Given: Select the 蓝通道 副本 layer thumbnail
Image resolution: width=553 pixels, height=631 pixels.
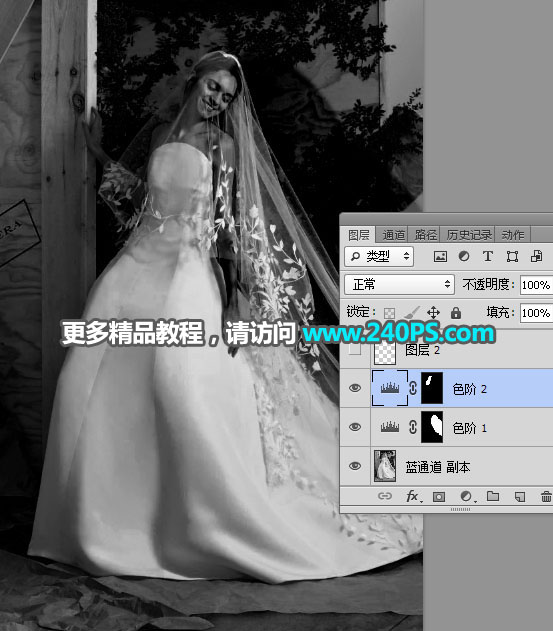Looking at the screenshot, I should pos(385,466).
